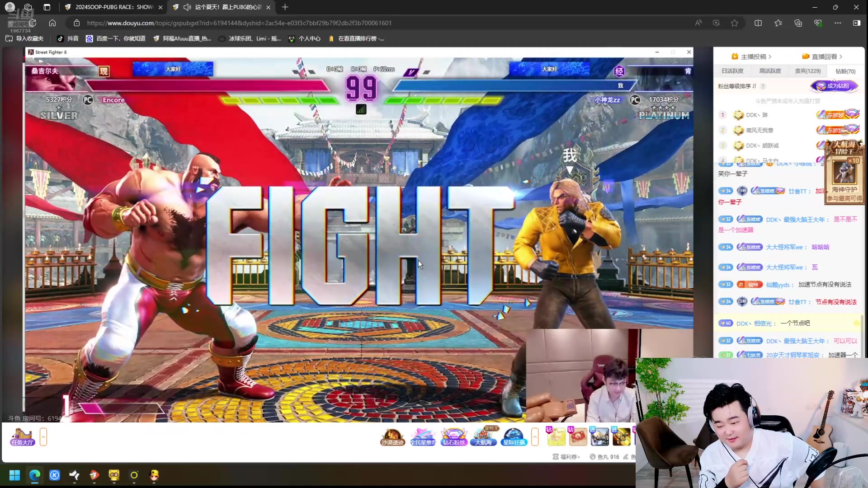
Task: Toggle 粉丝等级排序 sort order
Action: click(737, 86)
